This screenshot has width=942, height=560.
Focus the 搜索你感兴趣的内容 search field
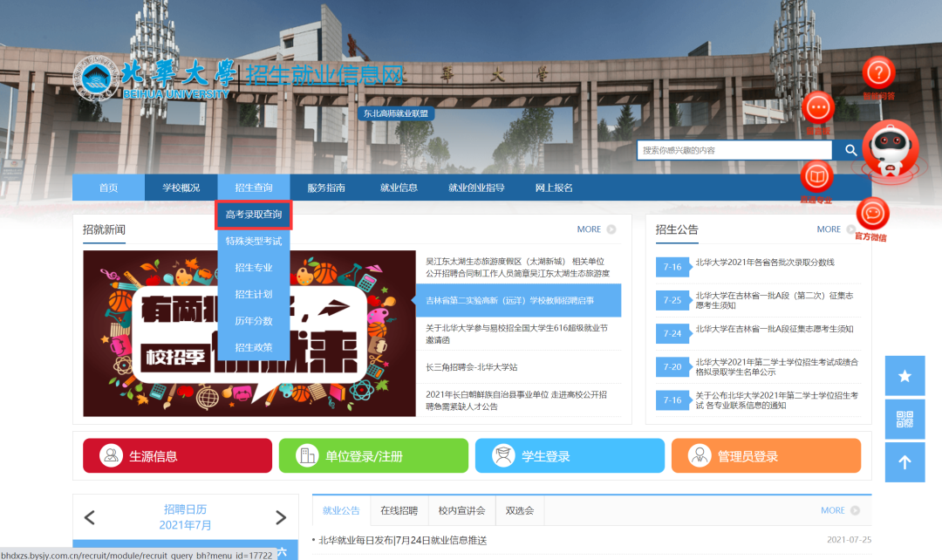tap(734, 150)
